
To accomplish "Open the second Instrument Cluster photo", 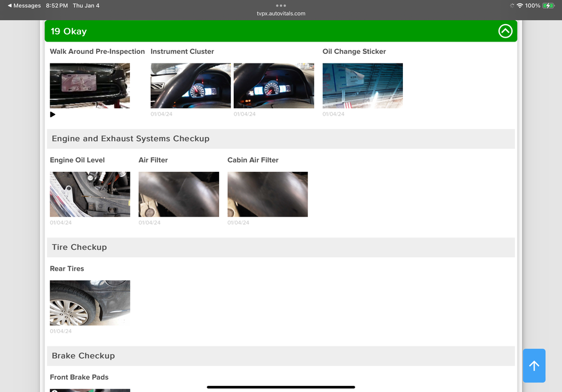I will pos(274,85).
